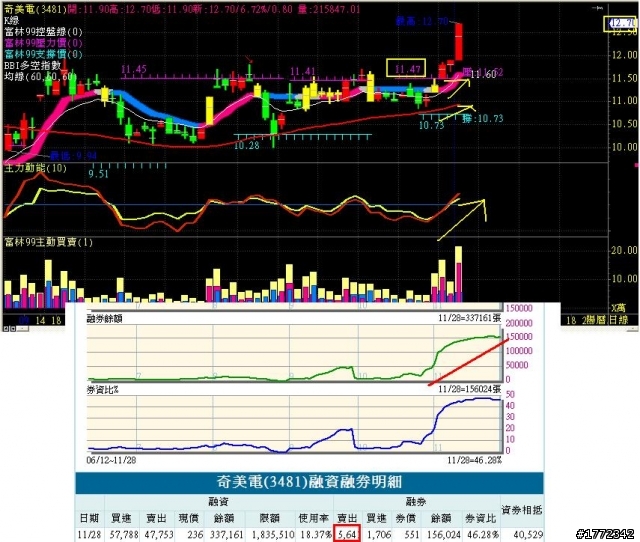
Task: Click the 券償 column header
Action: click(x=406, y=518)
